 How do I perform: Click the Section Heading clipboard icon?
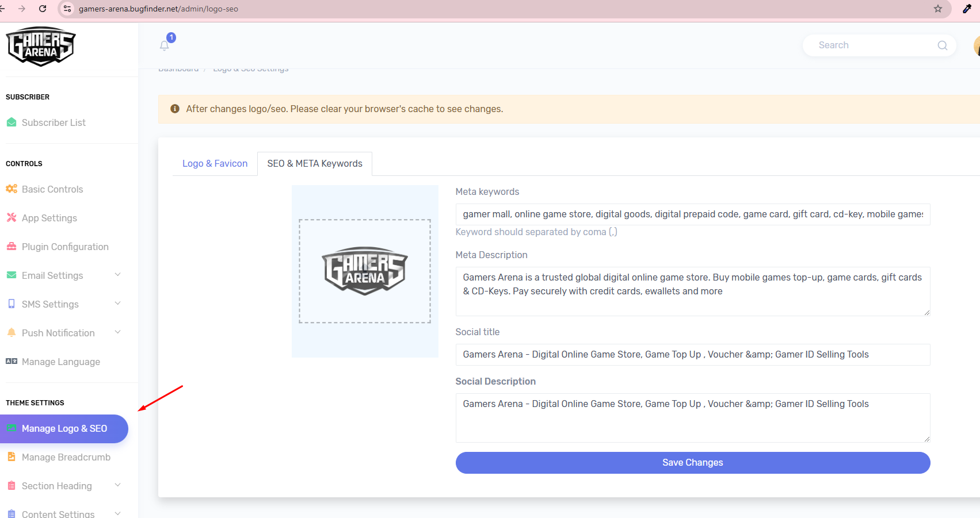tap(12, 485)
